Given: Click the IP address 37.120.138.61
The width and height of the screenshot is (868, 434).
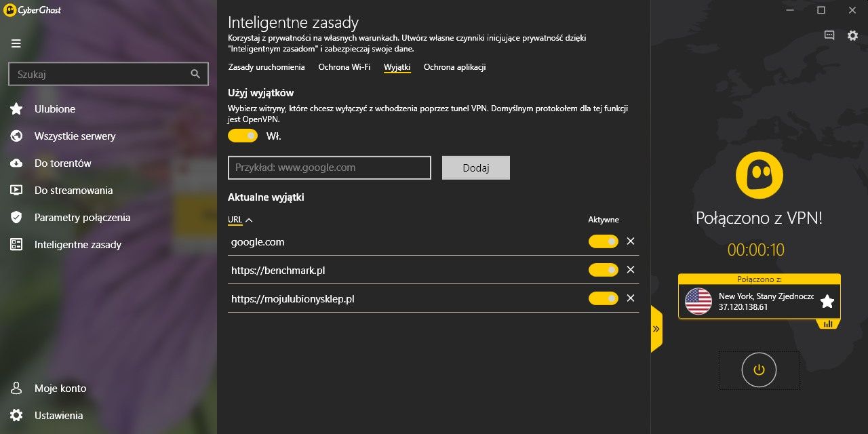Looking at the screenshot, I should [x=743, y=307].
